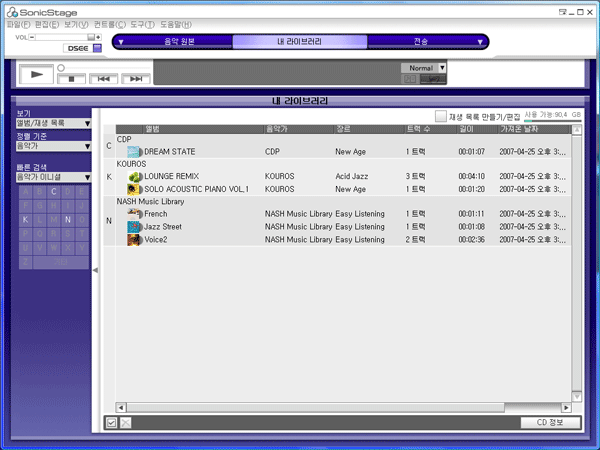This screenshot has width=600, height=450.
Task: Collapse the left sidebar with the arrow
Action: click(x=96, y=271)
